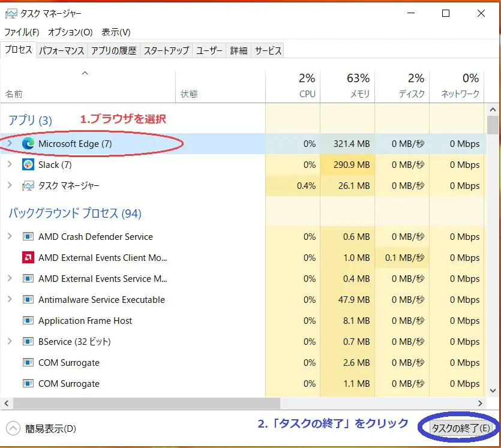The width and height of the screenshot is (501, 448).
Task: Minimize the Task Manager window
Action: tap(411, 13)
